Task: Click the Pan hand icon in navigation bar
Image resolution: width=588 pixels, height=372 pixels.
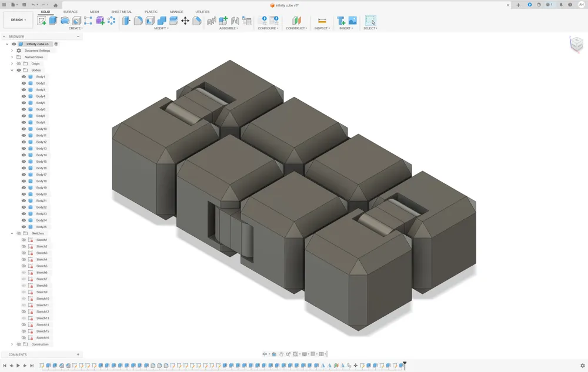Action: [x=281, y=354]
